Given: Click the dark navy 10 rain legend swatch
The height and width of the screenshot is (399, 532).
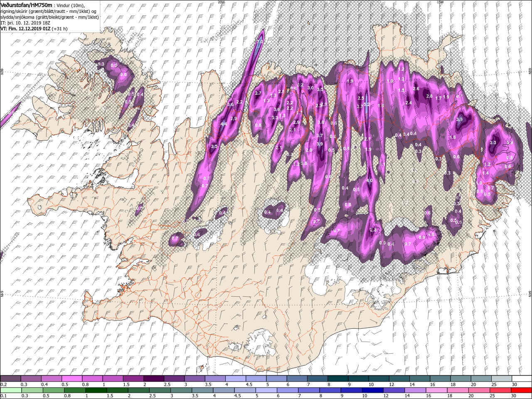Looking at the screenshot, I should [x=372, y=390].
